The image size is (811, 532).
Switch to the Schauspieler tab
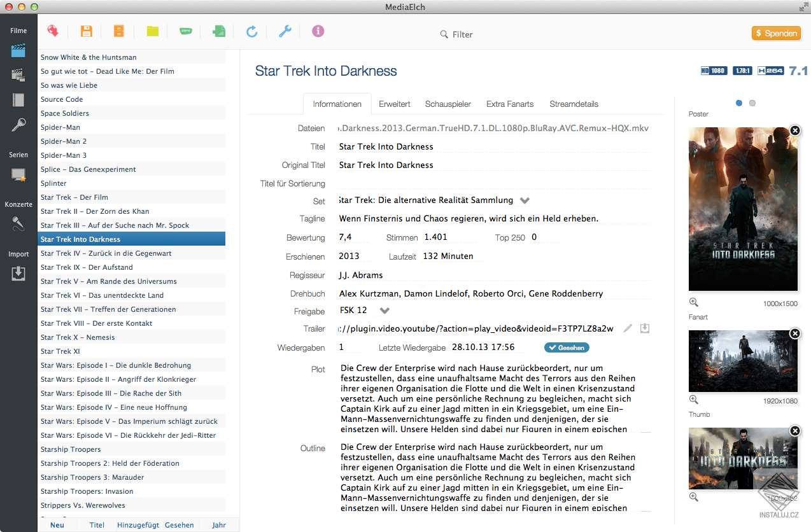click(448, 104)
